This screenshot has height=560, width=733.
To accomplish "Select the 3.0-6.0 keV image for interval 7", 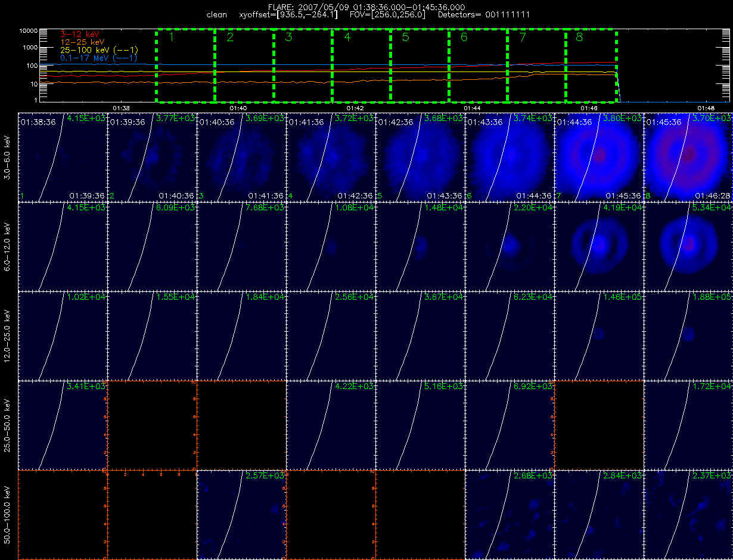I will coord(599,157).
